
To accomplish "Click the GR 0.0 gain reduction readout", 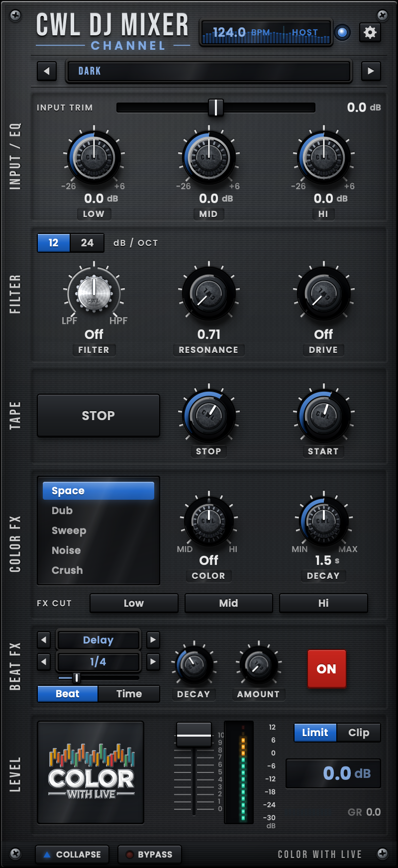I will pos(364,812).
